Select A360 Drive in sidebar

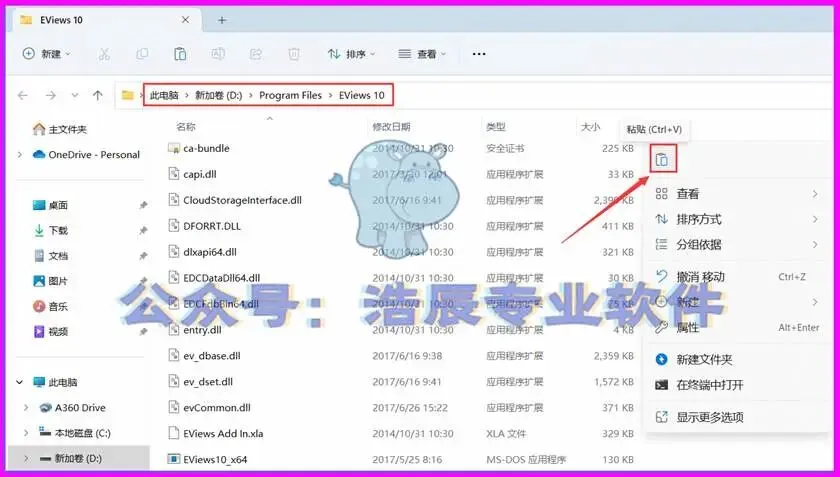click(x=72, y=408)
